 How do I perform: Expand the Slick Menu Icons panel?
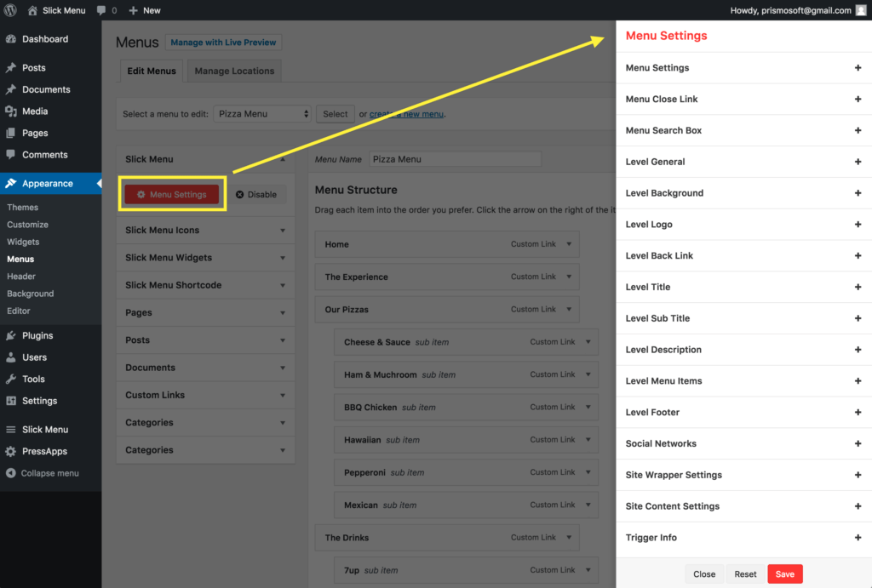tap(204, 230)
